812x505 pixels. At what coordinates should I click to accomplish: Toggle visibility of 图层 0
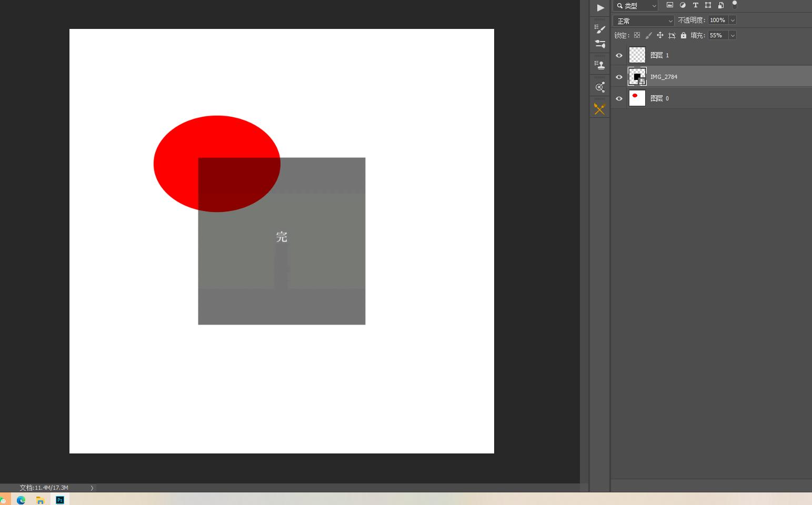coord(619,98)
